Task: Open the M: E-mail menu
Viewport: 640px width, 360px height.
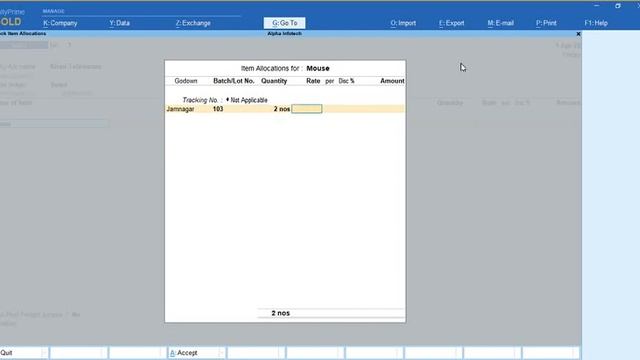Action: tap(500, 23)
